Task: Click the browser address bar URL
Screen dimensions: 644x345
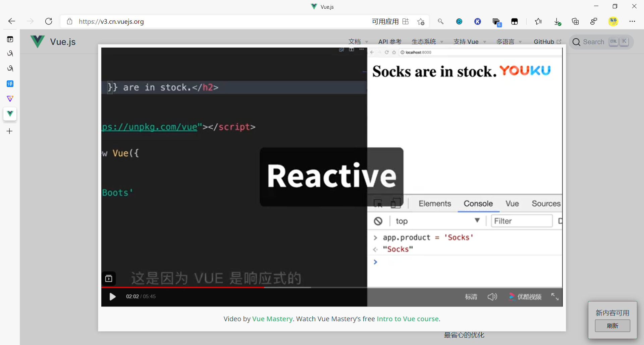Action: [111, 21]
